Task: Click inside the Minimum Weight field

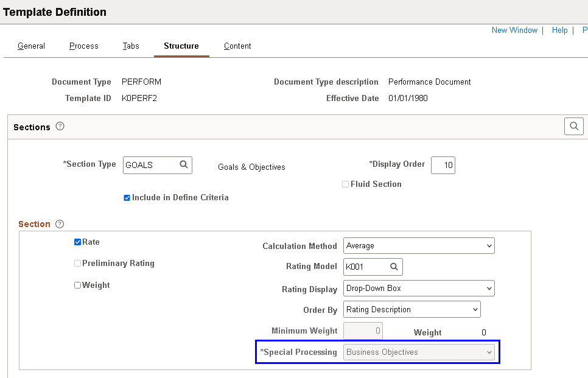Action: pyautogui.click(x=363, y=329)
